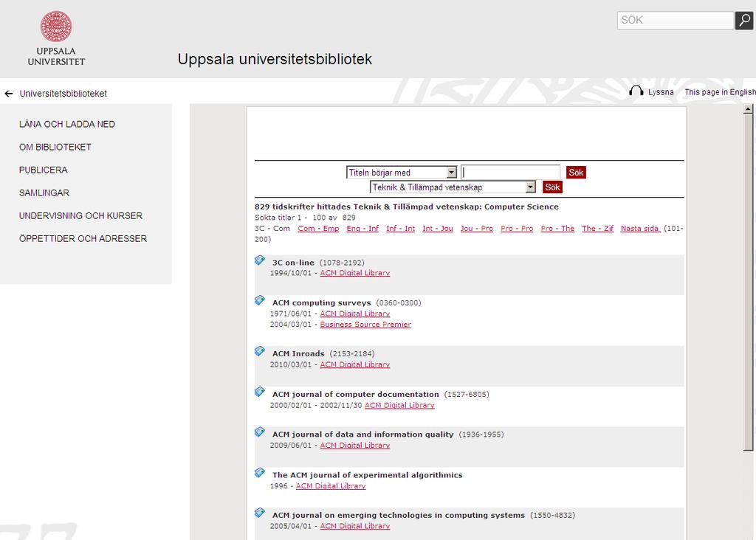The height and width of the screenshot is (540, 756).
Task: Jump to the 'Com - Emp' title range
Action: [x=318, y=229]
